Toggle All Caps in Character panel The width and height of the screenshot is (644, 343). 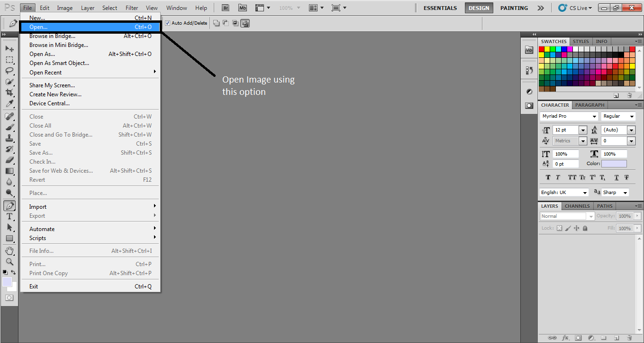[572, 177]
